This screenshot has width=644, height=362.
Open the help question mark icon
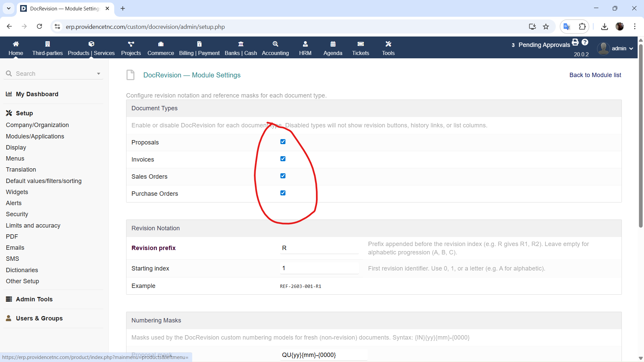[x=585, y=42]
